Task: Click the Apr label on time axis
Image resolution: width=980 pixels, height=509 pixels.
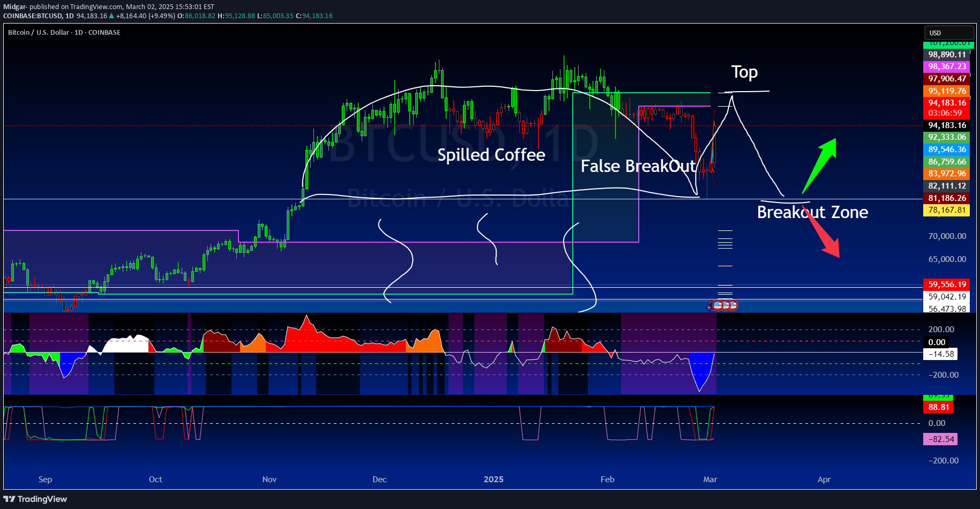Action: [824, 480]
